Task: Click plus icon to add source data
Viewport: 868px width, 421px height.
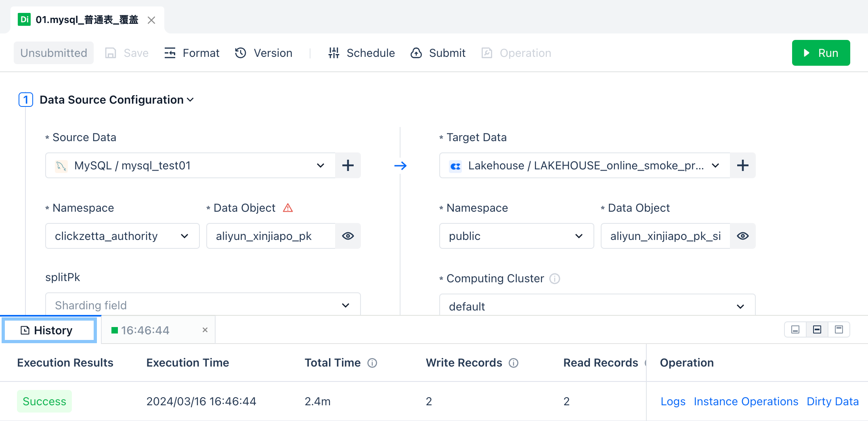Action: click(348, 165)
